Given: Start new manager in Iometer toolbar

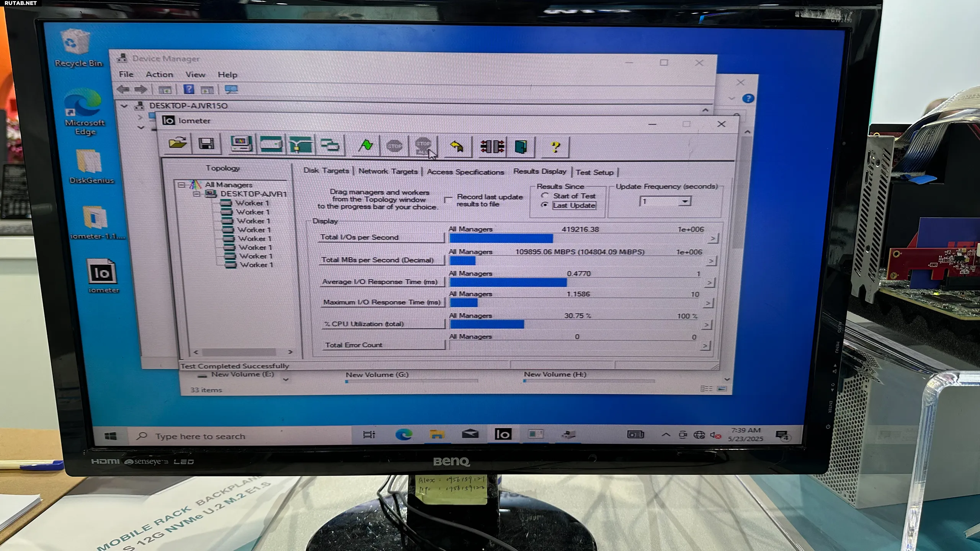Looking at the screenshot, I should point(241,145).
